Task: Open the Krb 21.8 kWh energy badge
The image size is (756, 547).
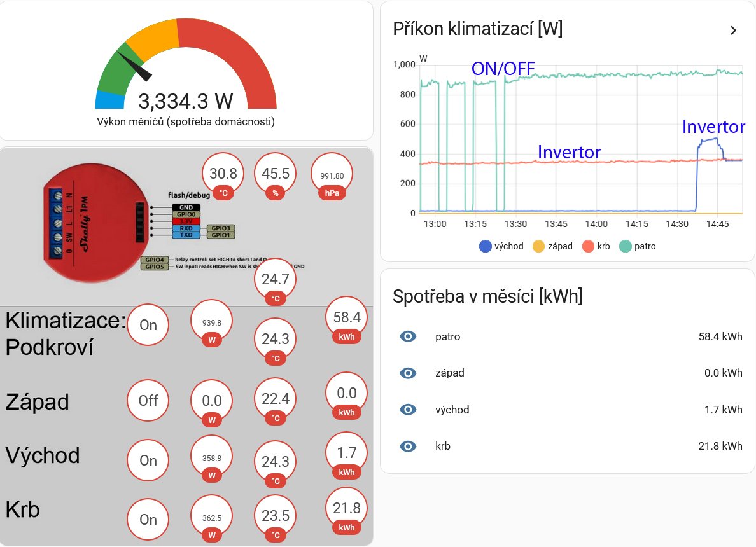Action: pos(347,511)
